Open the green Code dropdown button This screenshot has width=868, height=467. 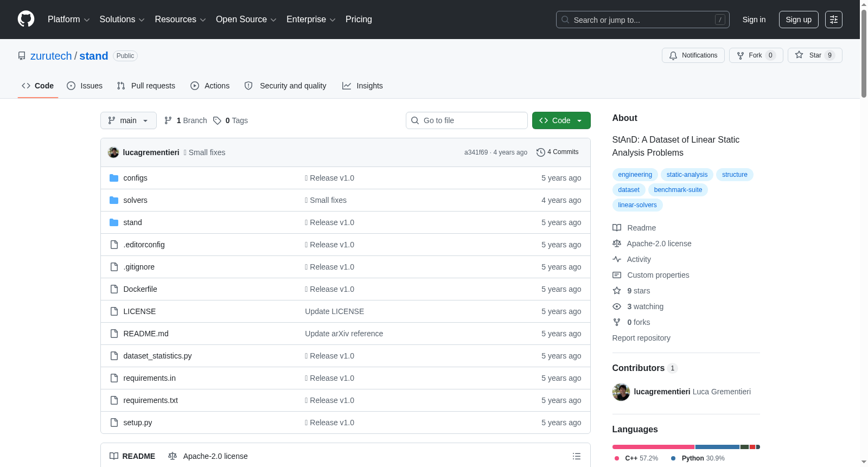click(561, 120)
